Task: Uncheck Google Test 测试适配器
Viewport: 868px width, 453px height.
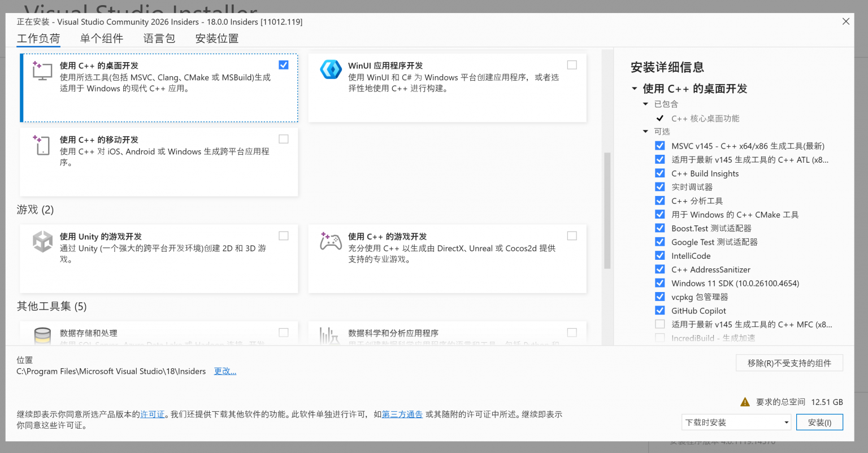Action: click(x=659, y=242)
